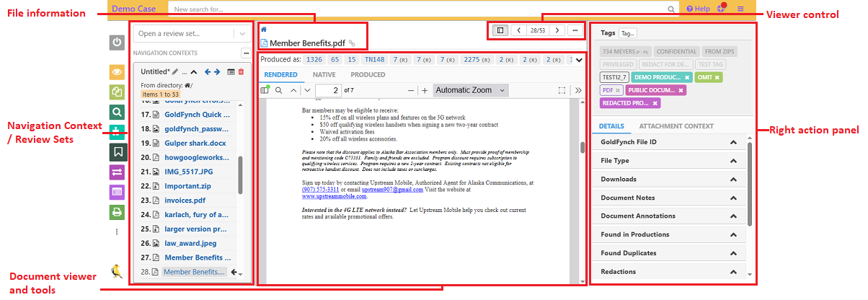
Task: Go to next PDF page with down arrow
Action: point(308,90)
